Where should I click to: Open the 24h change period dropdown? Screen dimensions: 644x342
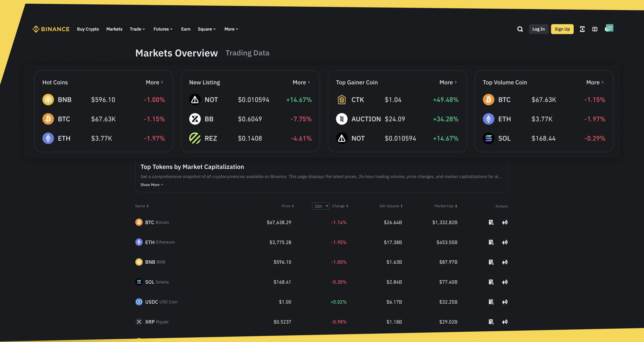coord(320,206)
